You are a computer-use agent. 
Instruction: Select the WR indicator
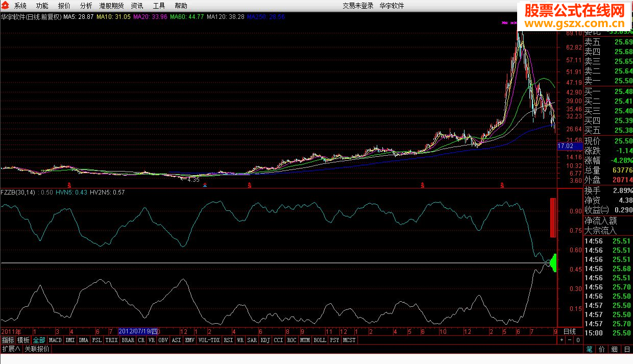pos(240,340)
